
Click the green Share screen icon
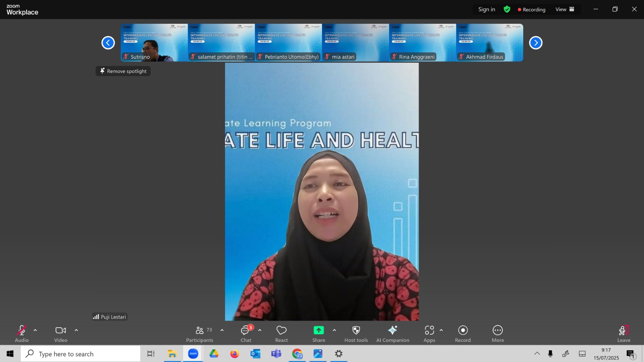point(319,330)
